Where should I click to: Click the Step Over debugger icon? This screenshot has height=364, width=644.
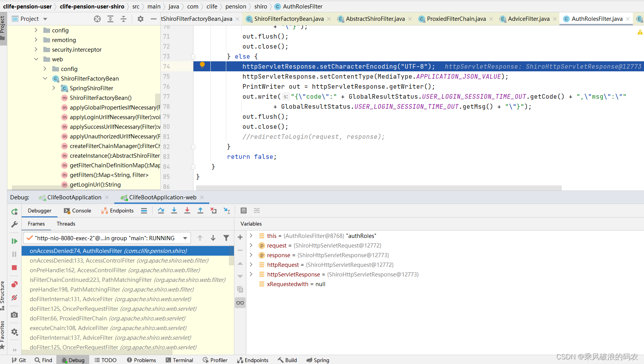[x=161, y=211]
